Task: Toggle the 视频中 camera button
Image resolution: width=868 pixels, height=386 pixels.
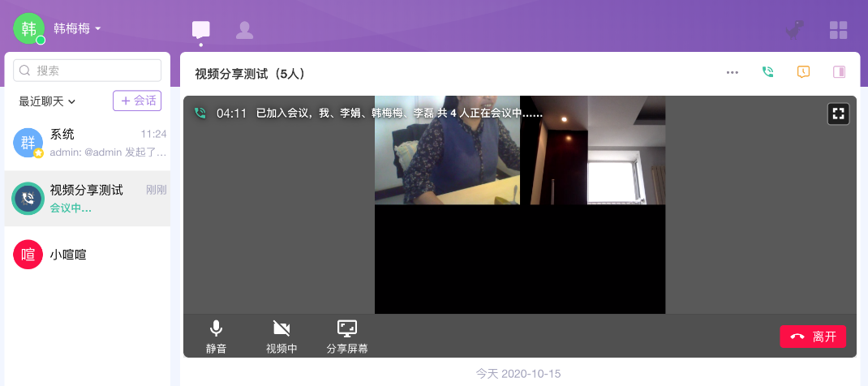Action: (281, 337)
